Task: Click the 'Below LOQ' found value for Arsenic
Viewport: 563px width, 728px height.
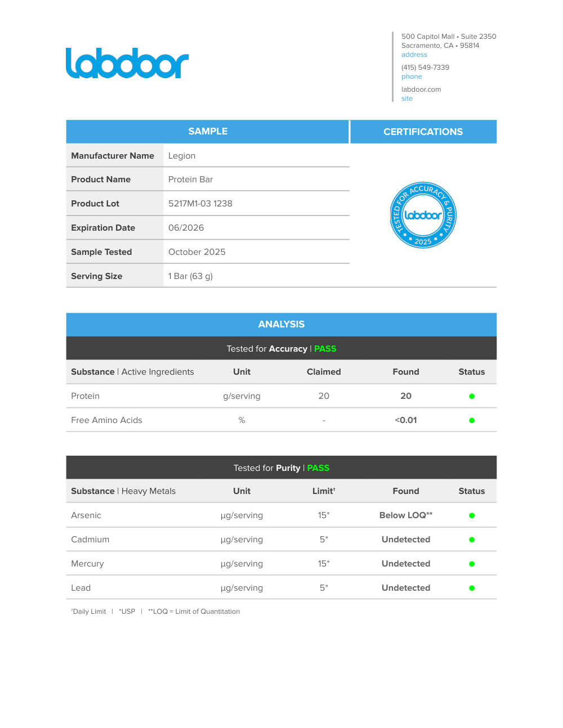Action: click(406, 515)
